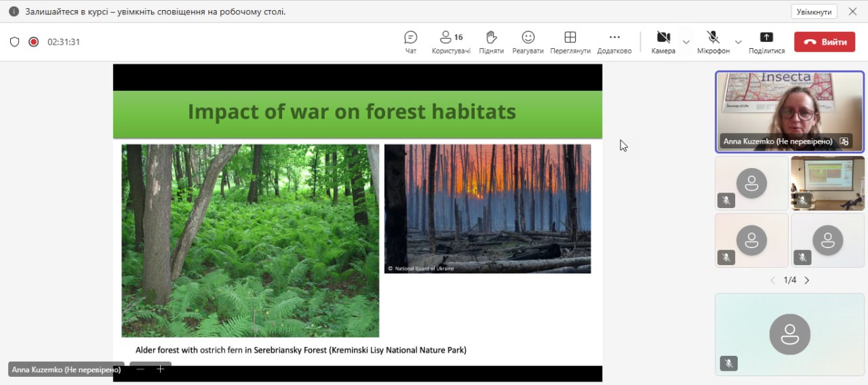
Task: Click the red recording indicator
Action: point(33,42)
